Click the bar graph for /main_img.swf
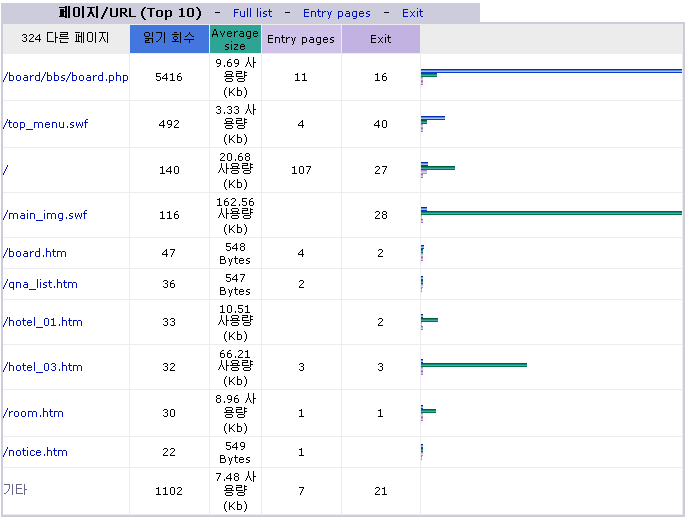686x522 pixels. pyautogui.click(x=550, y=213)
